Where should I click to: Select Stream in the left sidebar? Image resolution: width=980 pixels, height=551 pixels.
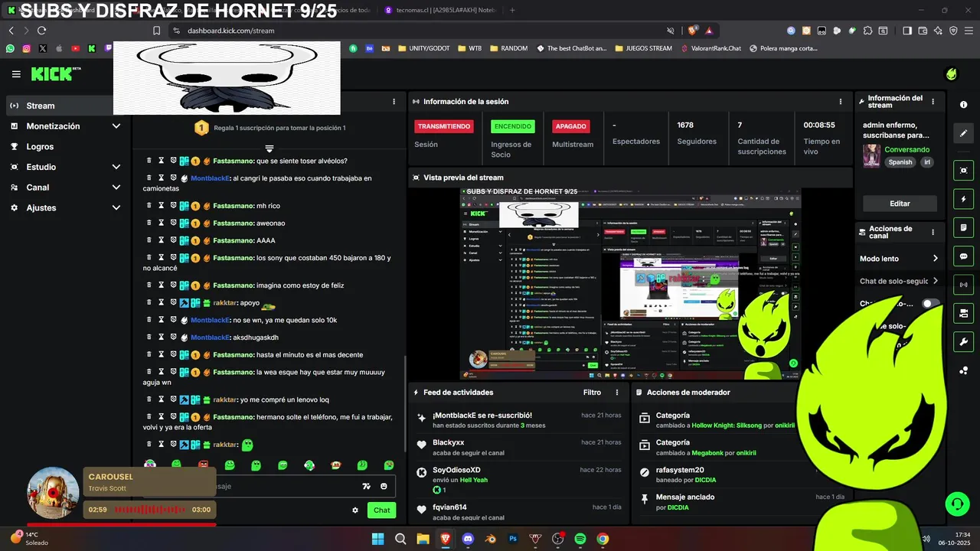click(x=66, y=106)
